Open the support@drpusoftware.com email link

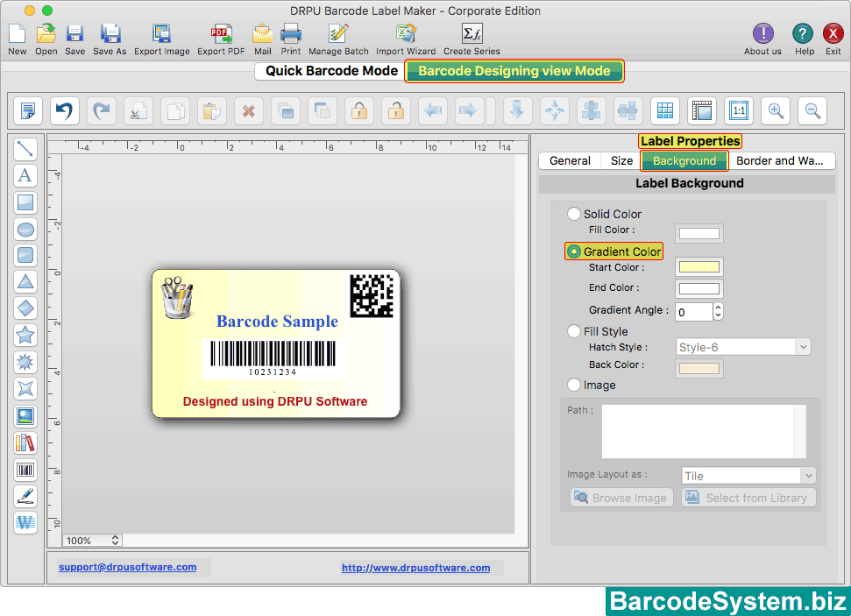pos(128,567)
